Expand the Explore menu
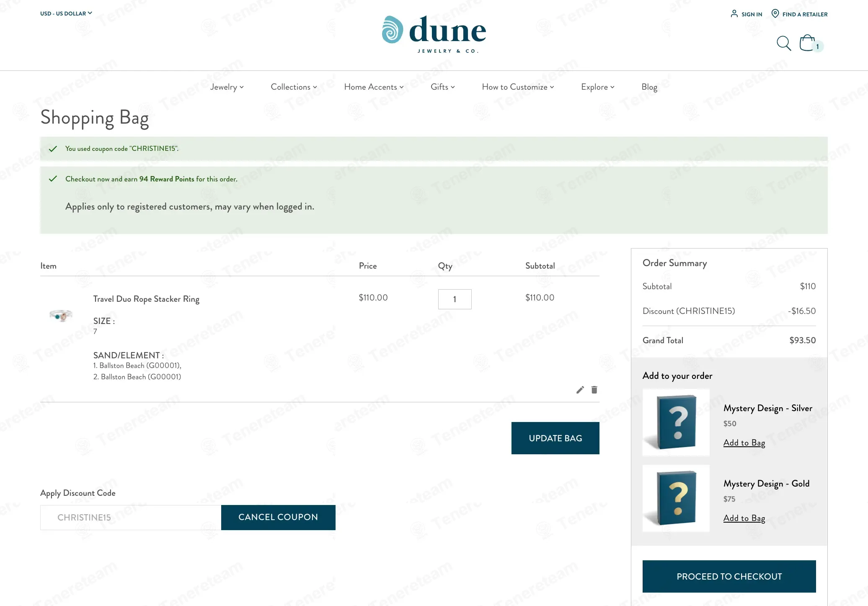This screenshot has height=606, width=868. pyautogui.click(x=597, y=87)
